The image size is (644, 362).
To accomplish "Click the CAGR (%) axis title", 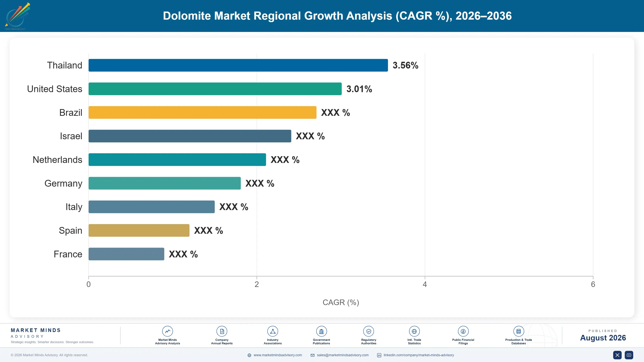I will 341,302.
